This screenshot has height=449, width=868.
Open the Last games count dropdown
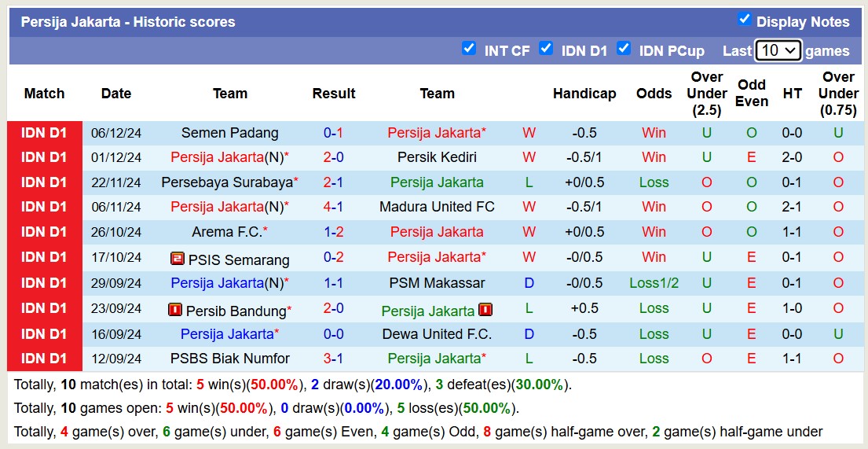coord(778,50)
